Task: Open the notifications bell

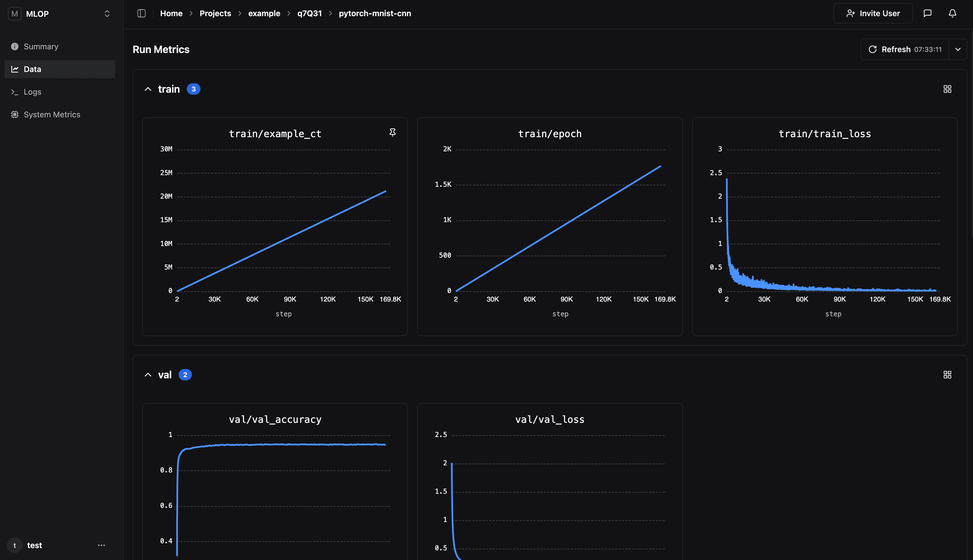Action: click(952, 14)
